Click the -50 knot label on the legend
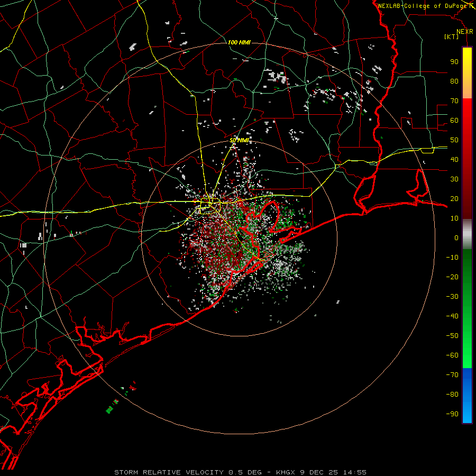The image size is (476, 476). click(x=452, y=336)
